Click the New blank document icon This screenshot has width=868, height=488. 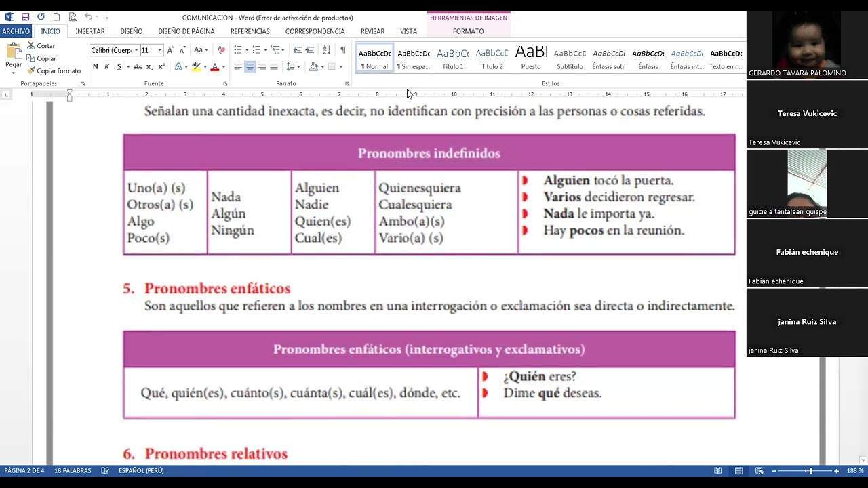pyautogui.click(x=56, y=17)
